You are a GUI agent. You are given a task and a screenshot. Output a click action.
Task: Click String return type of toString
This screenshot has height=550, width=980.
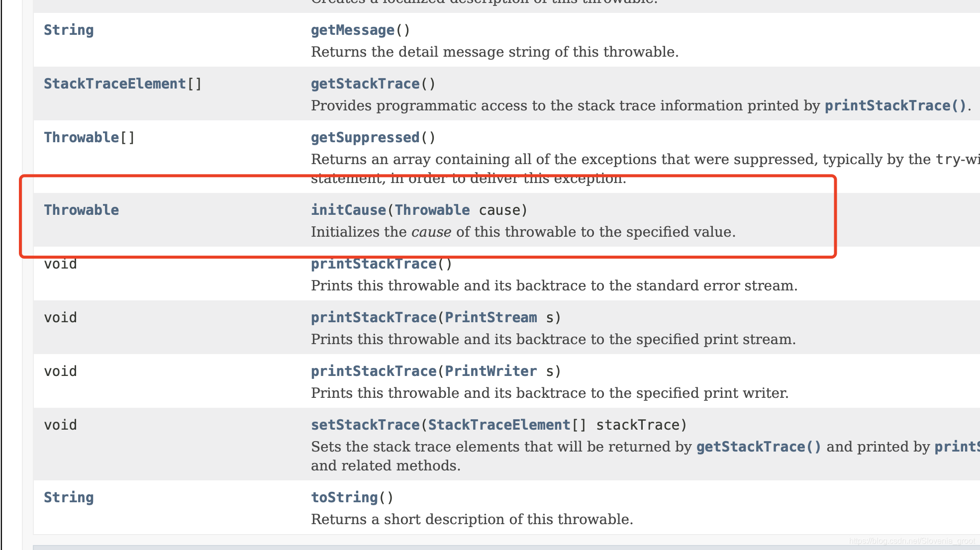click(x=69, y=498)
